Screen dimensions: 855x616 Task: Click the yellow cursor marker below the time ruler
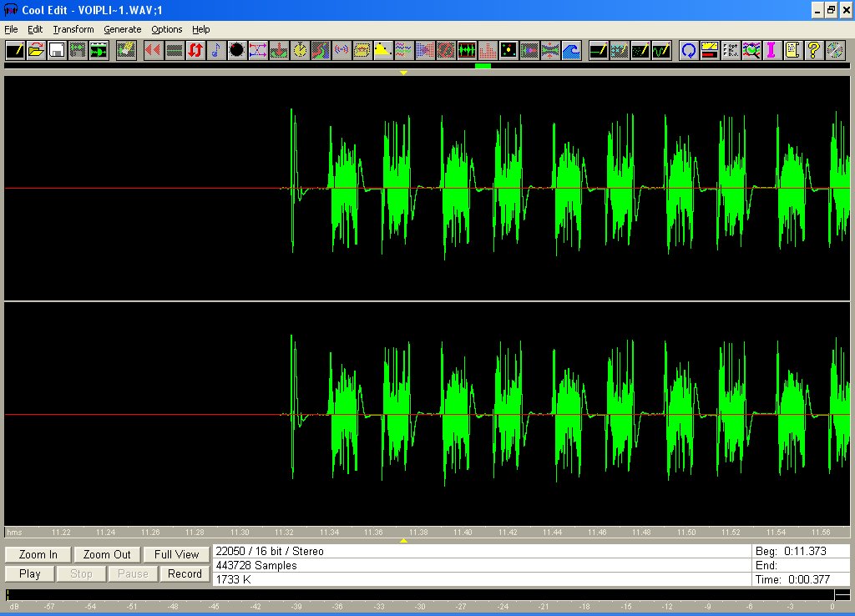[x=403, y=541]
